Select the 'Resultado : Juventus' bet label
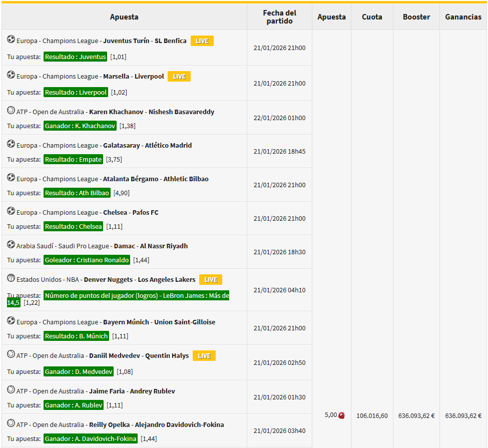488x448 pixels. 75,57
